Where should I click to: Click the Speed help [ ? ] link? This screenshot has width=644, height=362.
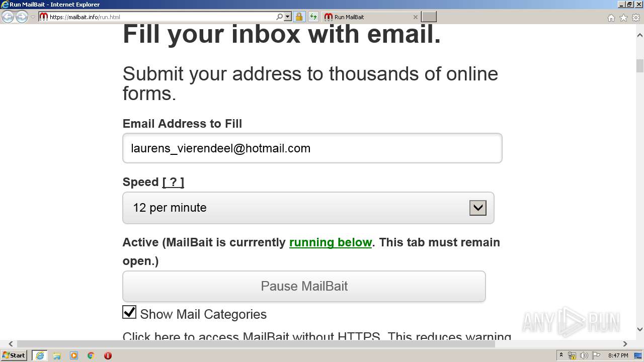[173, 182]
